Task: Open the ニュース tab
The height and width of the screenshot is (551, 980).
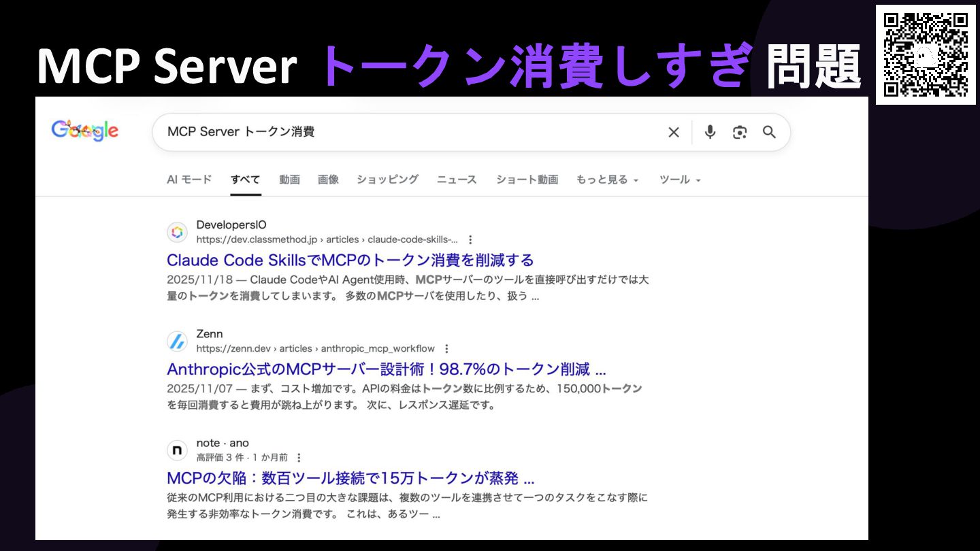Action: (x=457, y=180)
